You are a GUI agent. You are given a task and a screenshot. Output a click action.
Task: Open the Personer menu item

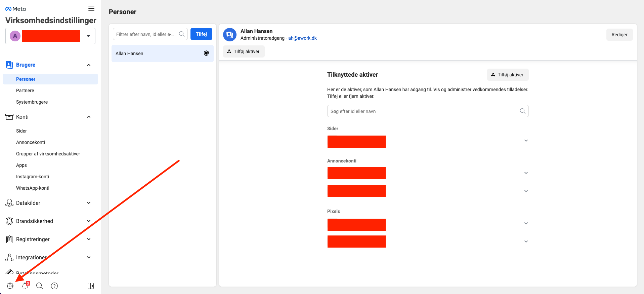(50, 79)
